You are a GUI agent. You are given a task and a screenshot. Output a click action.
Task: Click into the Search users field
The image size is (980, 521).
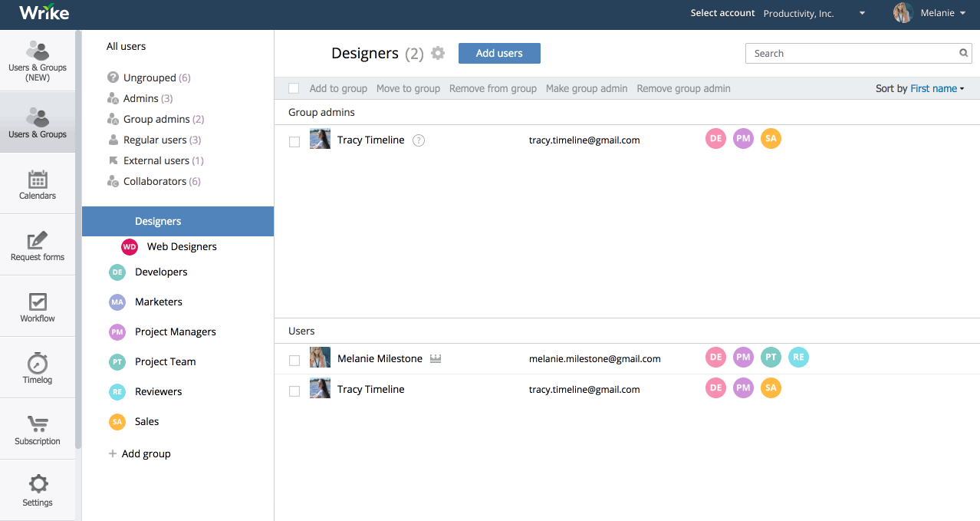coord(851,53)
